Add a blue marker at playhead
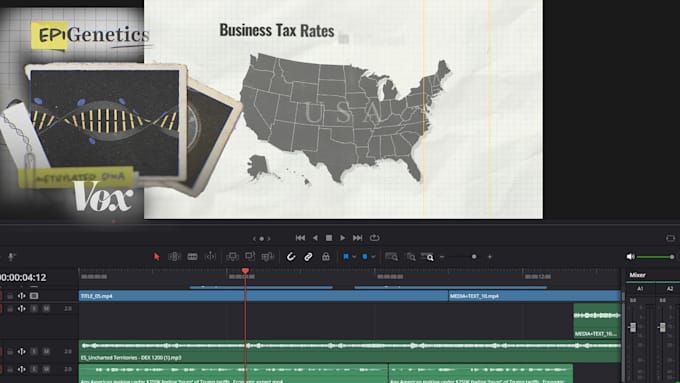The width and height of the screenshot is (680, 383). 365,257
